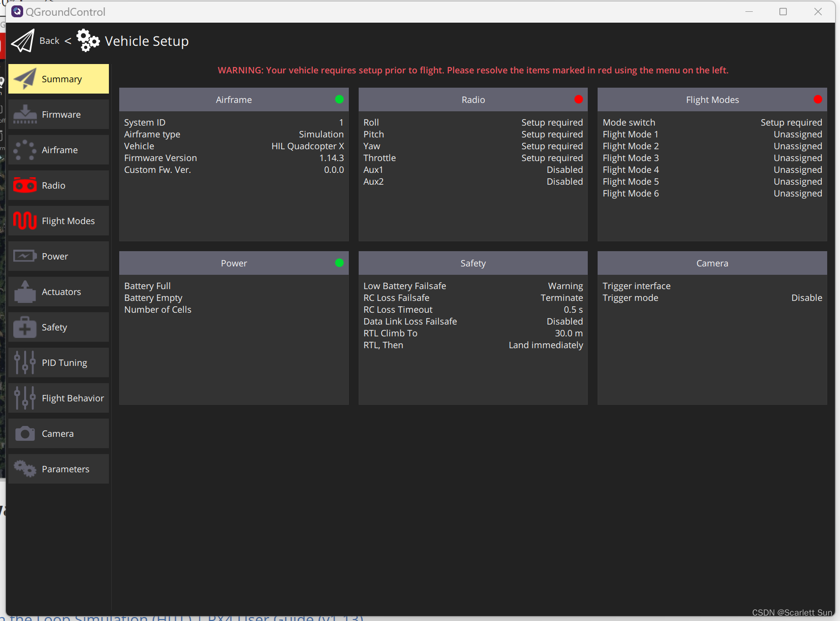Click the PID Tuning sliders icon

[25, 362]
